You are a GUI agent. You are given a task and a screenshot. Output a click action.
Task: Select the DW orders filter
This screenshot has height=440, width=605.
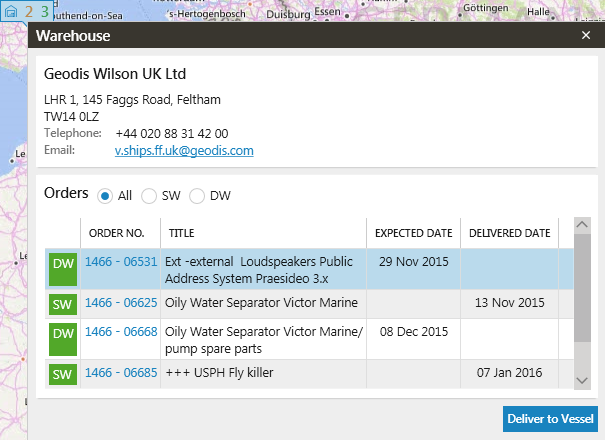[197, 196]
